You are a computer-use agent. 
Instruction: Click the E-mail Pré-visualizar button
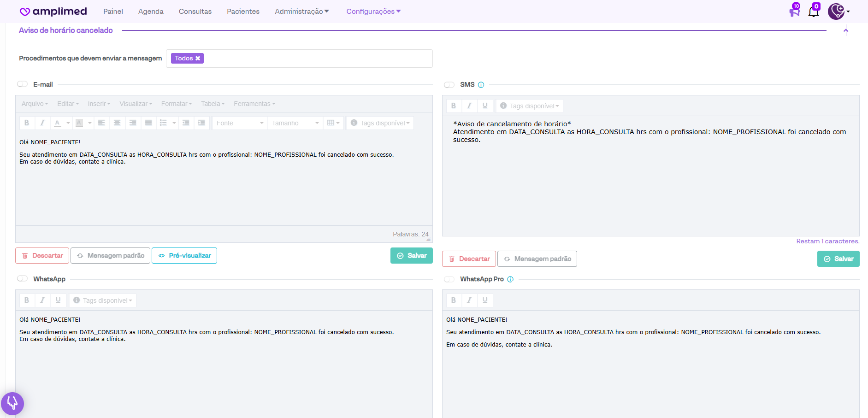coord(184,255)
